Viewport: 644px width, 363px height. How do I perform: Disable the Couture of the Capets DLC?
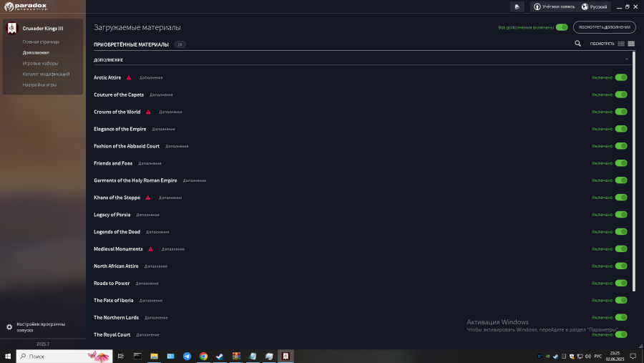click(620, 95)
